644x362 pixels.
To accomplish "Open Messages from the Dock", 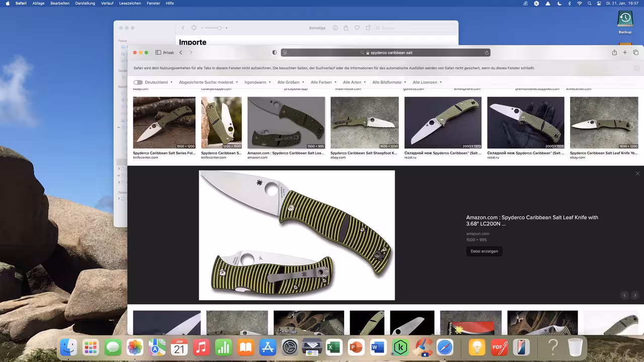I will tap(113, 347).
